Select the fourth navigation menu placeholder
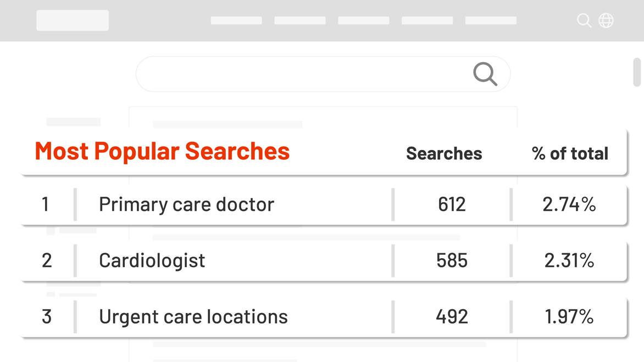 (427, 20)
